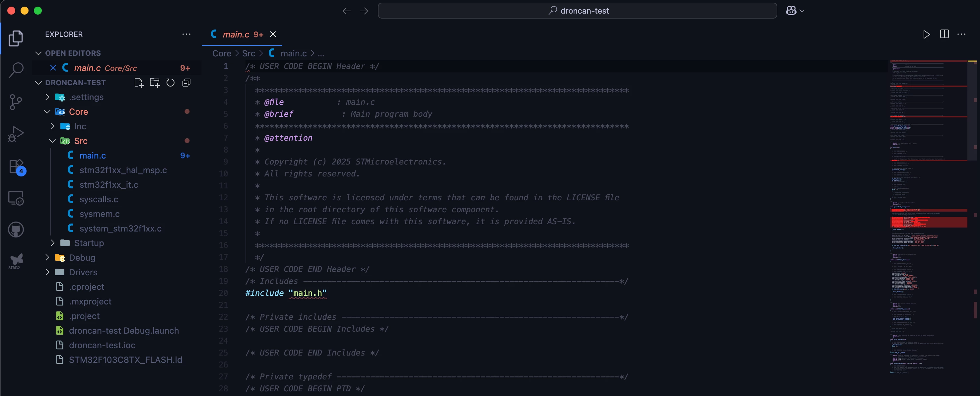Click the droncan-test command center search
Image resolution: width=980 pixels, height=396 pixels.
[x=577, y=11]
